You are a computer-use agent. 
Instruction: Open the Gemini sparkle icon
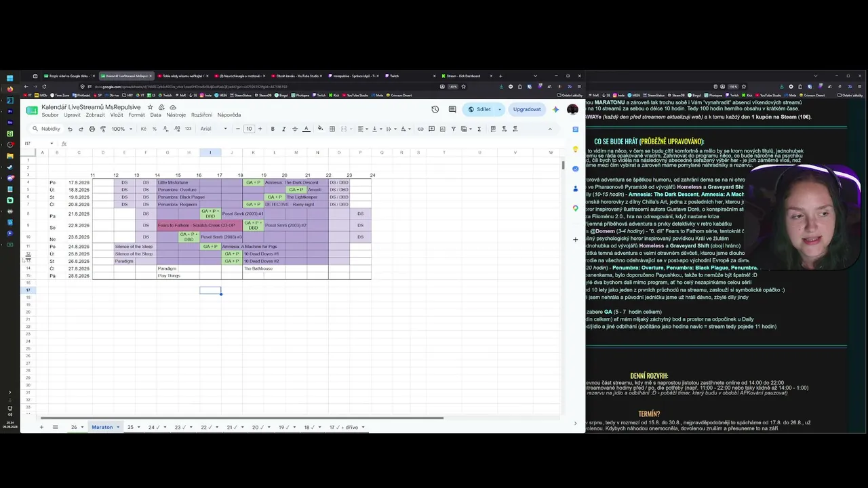coord(556,109)
